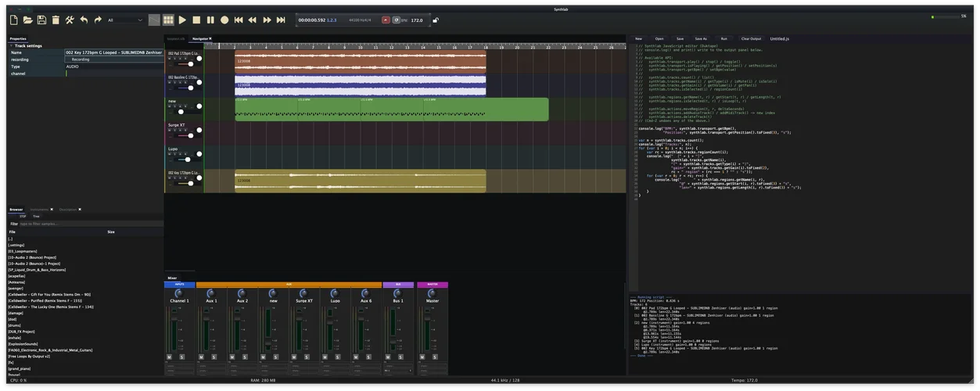Click the New script editor button
This screenshot has width=980, height=391.
tap(638, 38)
